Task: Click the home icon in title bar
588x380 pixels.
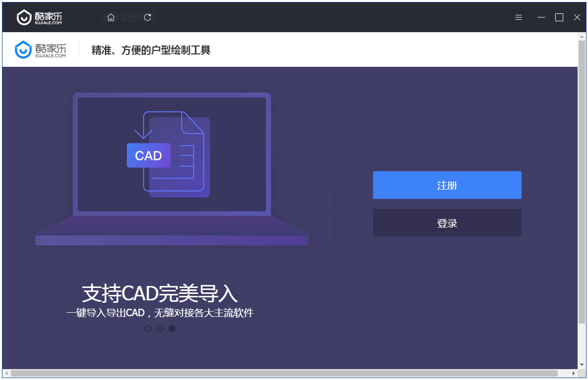Action: 111,17
